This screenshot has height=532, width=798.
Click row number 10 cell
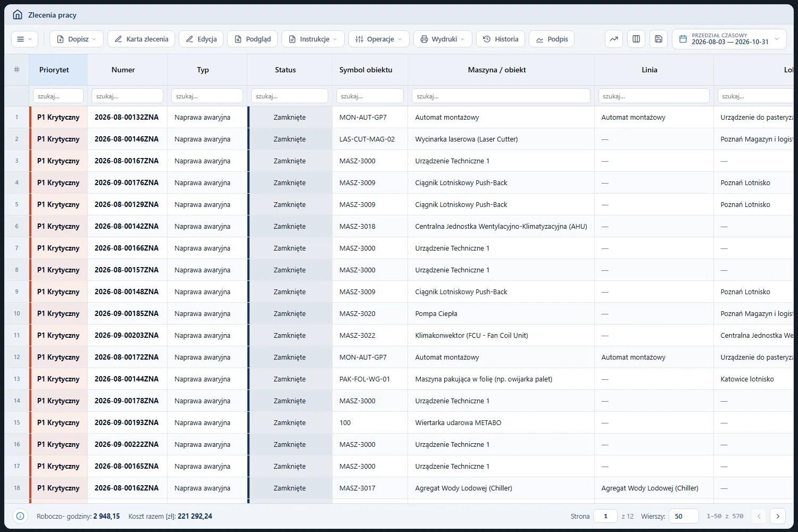pos(17,313)
